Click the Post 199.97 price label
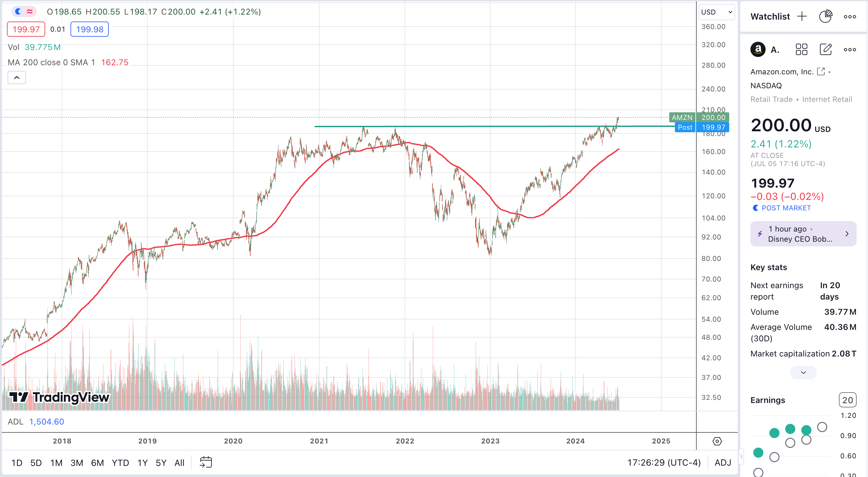The width and height of the screenshot is (868, 477). [702, 127]
